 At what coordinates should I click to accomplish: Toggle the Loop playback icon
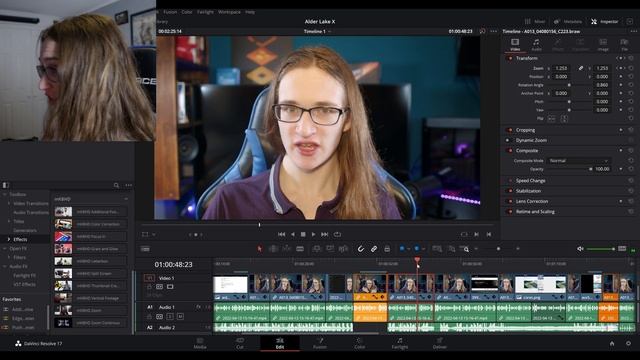point(337,234)
